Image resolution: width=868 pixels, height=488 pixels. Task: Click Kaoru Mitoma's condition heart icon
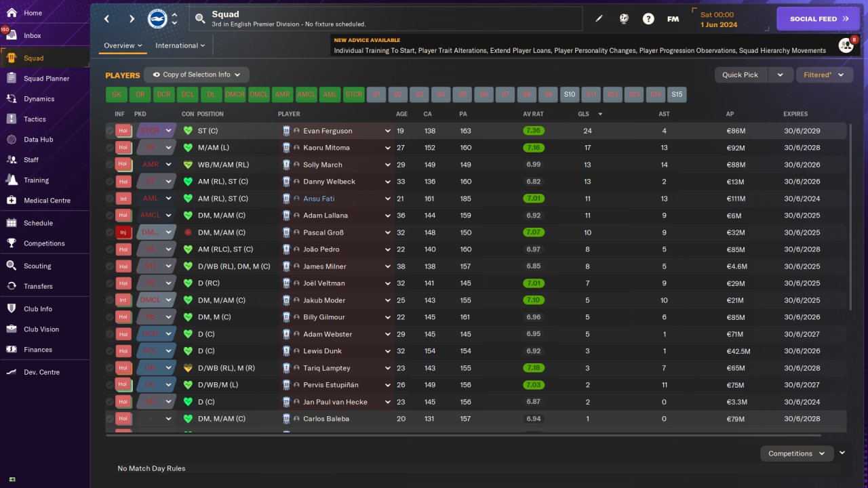click(188, 148)
